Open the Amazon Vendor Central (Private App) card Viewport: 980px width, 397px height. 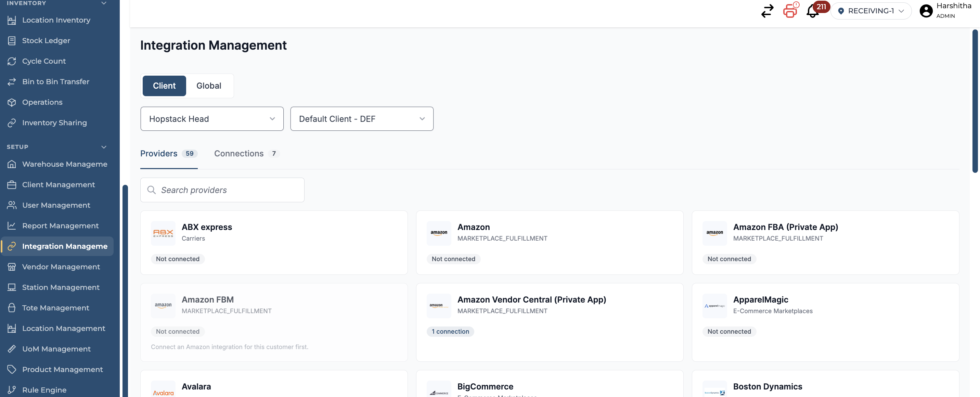[549, 322]
